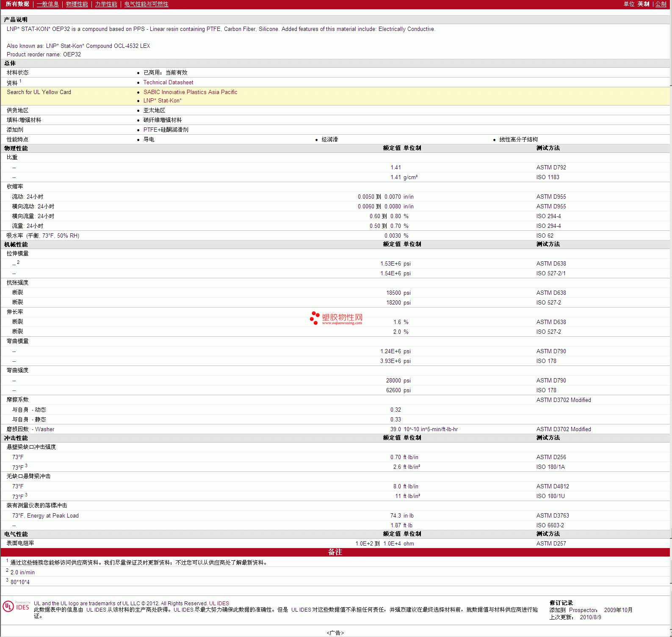Click the 冲击性能 section header
Viewport: 672px width, 637px height.
16,438
